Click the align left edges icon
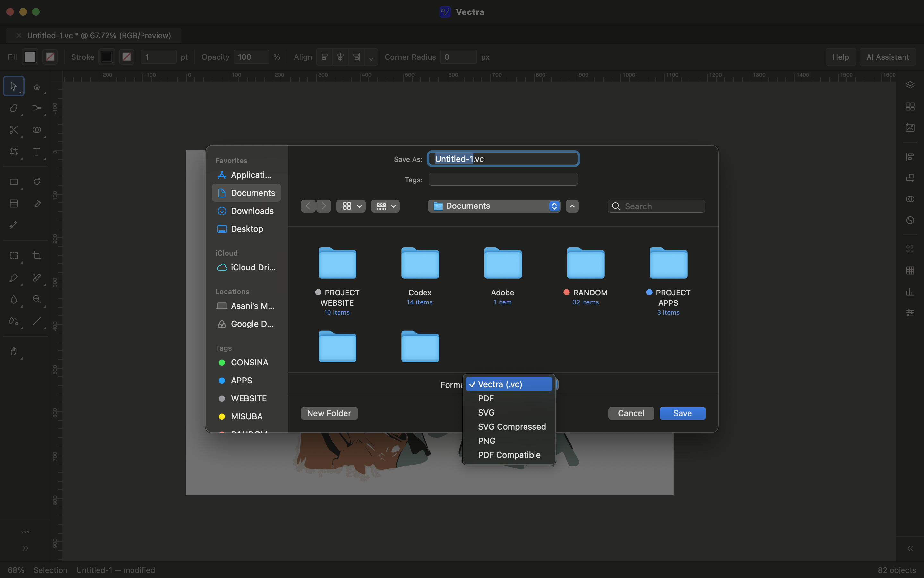The height and width of the screenshot is (578, 924). pyautogui.click(x=324, y=57)
